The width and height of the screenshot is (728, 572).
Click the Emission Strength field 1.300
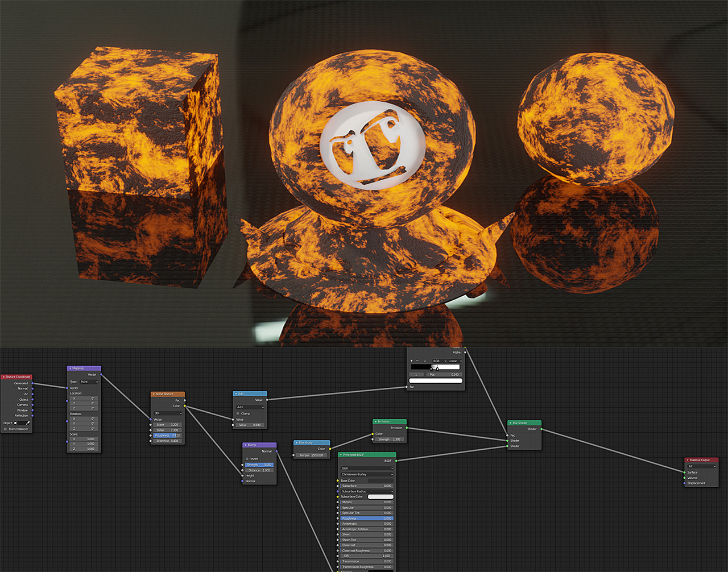pos(390,440)
